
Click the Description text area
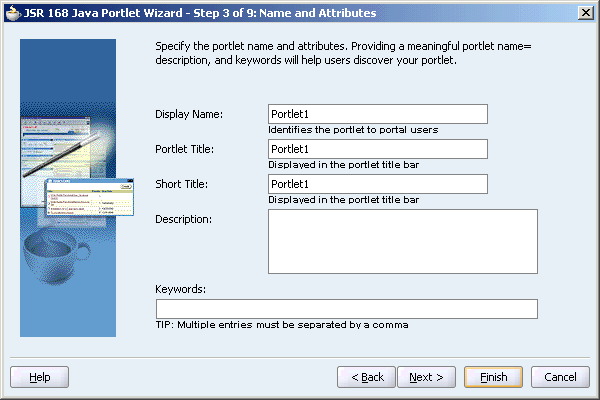click(403, 242)
